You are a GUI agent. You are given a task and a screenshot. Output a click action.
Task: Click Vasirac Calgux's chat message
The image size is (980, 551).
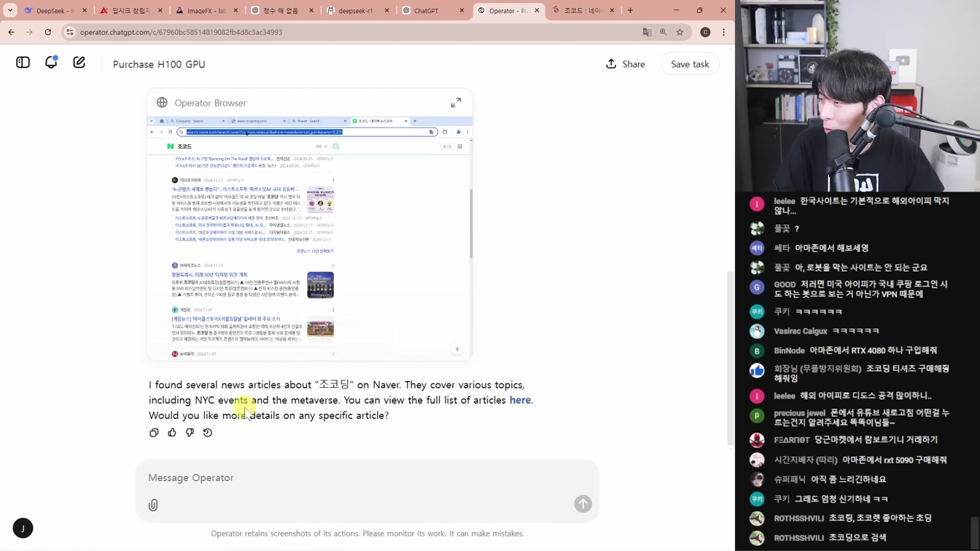pyautogui.click(x=826, y=331)
